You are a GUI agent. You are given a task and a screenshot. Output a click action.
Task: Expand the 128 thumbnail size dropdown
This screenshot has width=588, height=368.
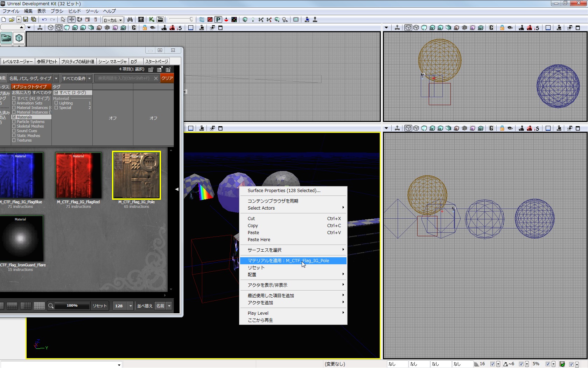pos(131,306)
